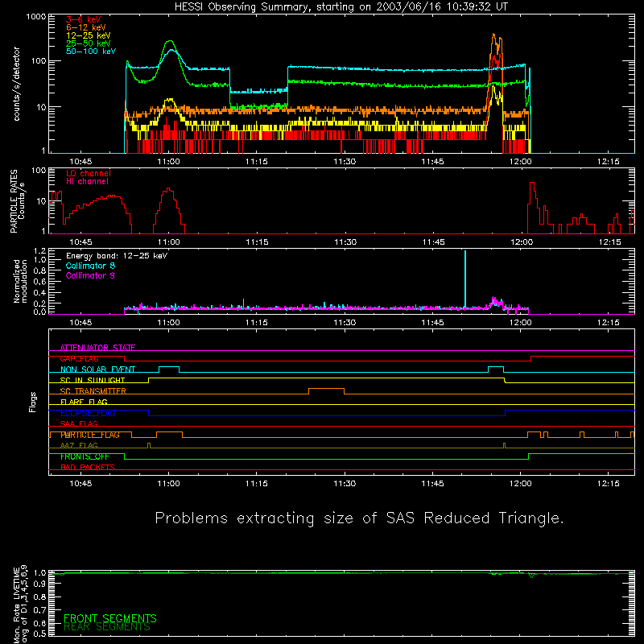Select the 50-100 keV legend label
This screenshot has height=644, width=644.
tap(91, 52)
